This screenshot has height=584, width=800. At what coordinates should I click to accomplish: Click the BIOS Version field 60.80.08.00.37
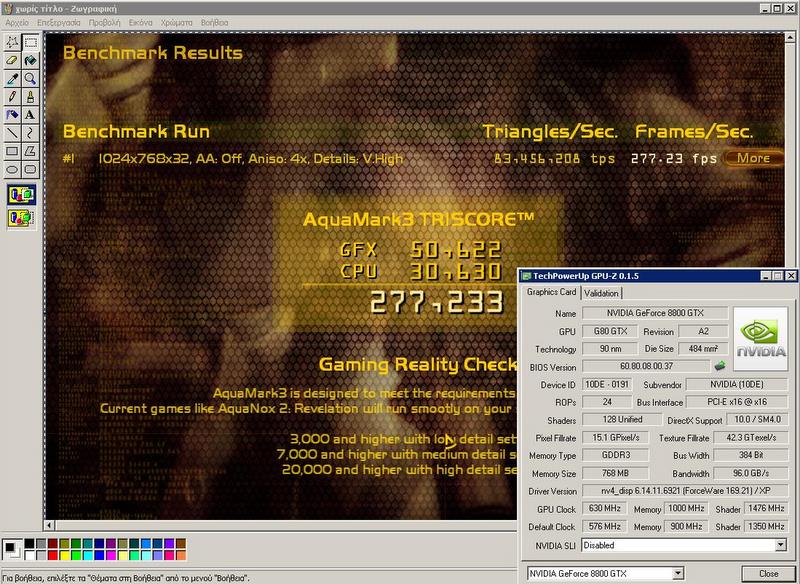(x=646, y=366)
